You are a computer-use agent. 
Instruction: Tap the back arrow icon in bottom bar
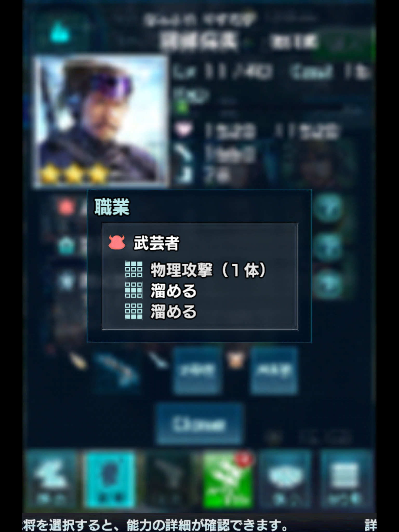(51, 480)
